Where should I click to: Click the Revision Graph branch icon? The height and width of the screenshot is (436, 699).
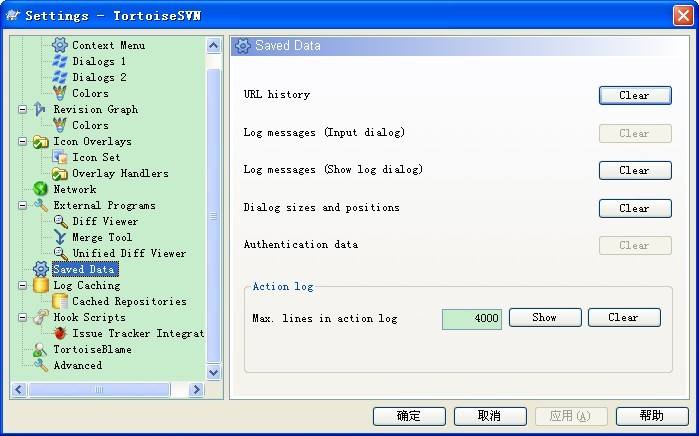point(40,109)
